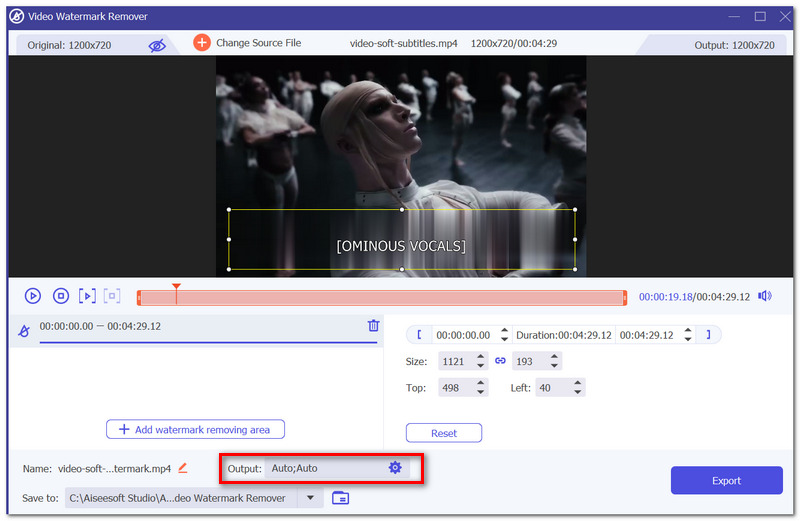The height and width of the screenshot is (521, 800).
Task: Close the Video Watermark Remover window
Action: (x=785, y=16)
